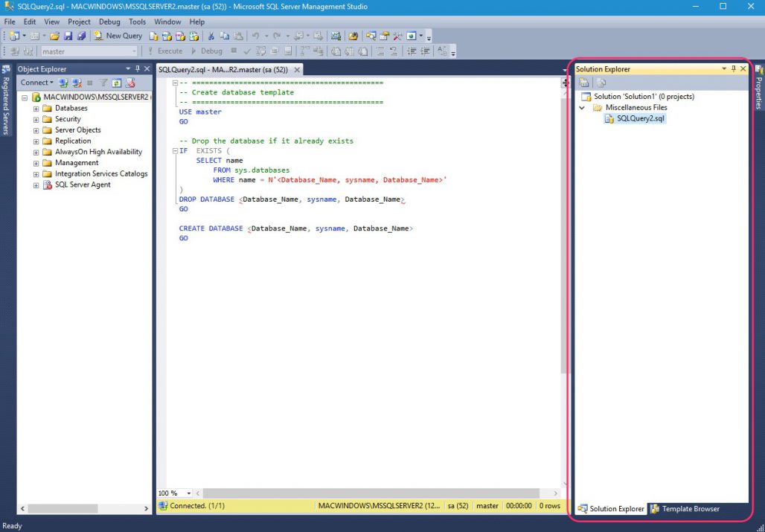Expand the Security folder
The height and width of the screenshot is (532, 765).
point(36,120)
